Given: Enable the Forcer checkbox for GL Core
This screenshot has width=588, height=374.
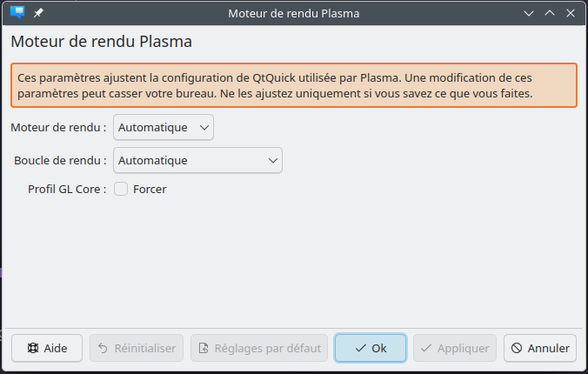Looking at the screenshot, I should [x=121, y=189].
